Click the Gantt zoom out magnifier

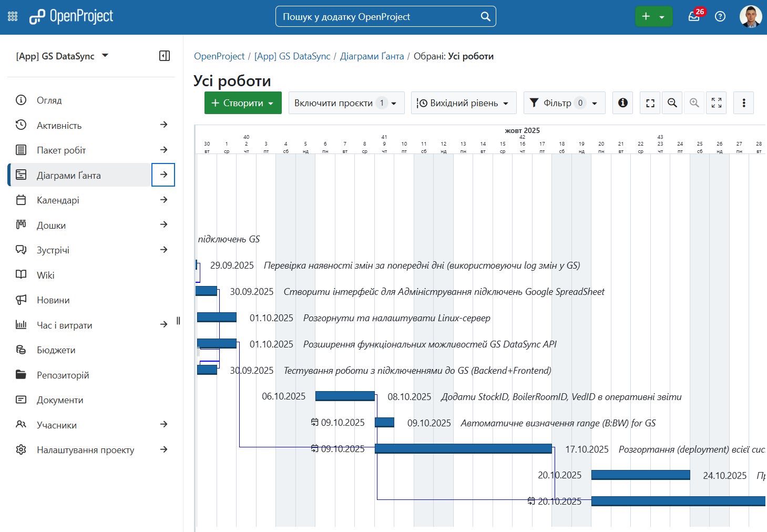[x=672, y=103]
